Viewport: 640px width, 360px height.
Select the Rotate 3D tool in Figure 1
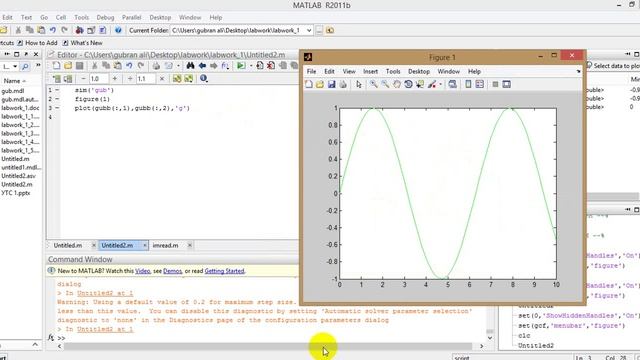click(x=408, y=84)
